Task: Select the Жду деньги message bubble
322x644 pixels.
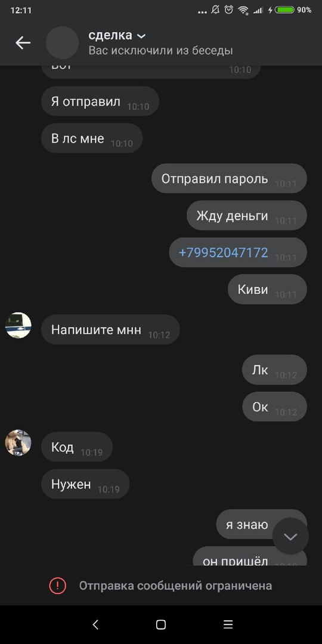Action: 247,215
